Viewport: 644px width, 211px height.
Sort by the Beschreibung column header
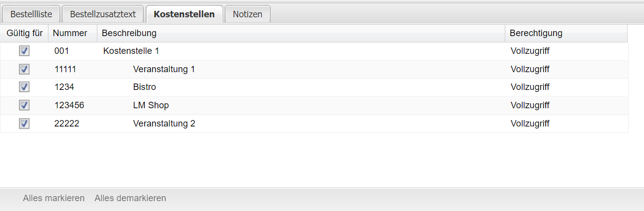tap(129, 33)
